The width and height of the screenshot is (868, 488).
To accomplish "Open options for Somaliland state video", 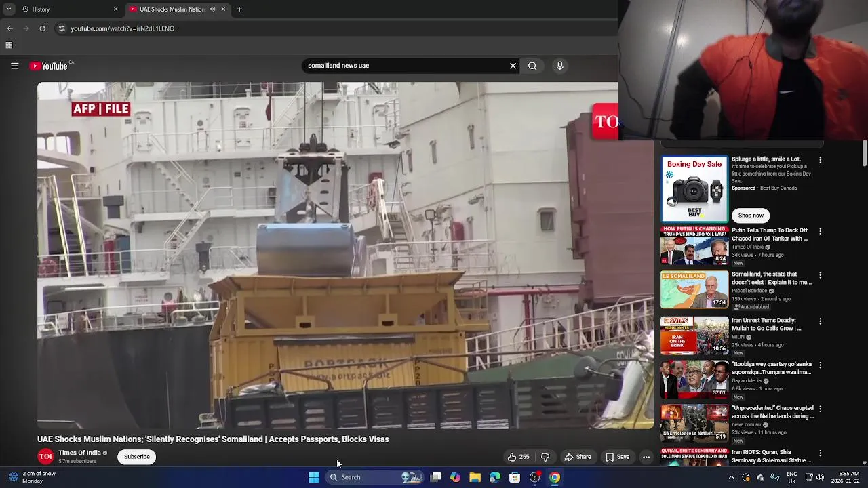I will click(x=821, y=275).
